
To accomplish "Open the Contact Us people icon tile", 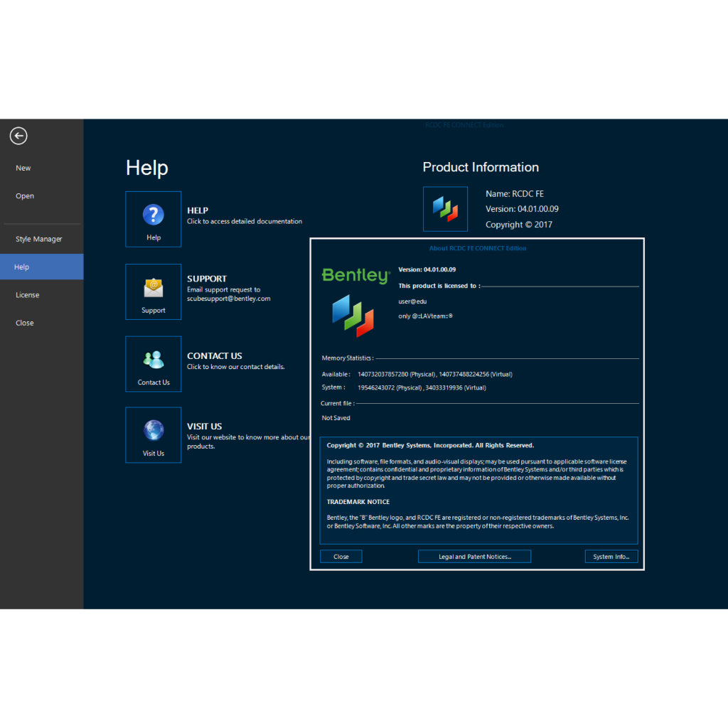I will pos(154,363).
